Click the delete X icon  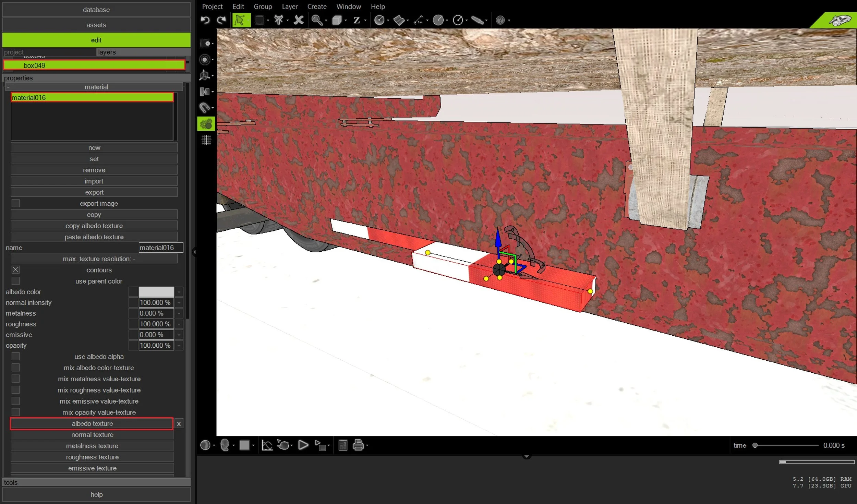[299, 20]
